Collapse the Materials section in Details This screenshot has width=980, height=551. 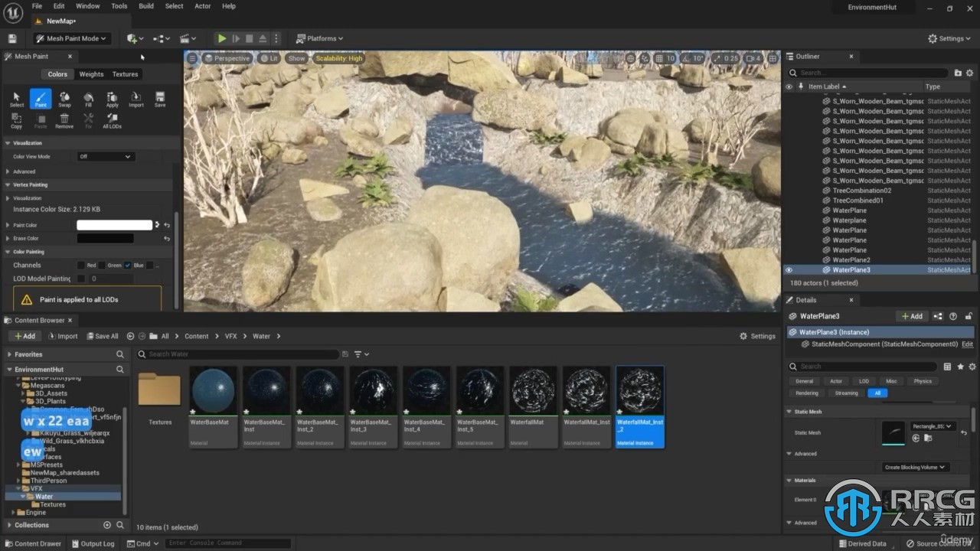(789, 481)
